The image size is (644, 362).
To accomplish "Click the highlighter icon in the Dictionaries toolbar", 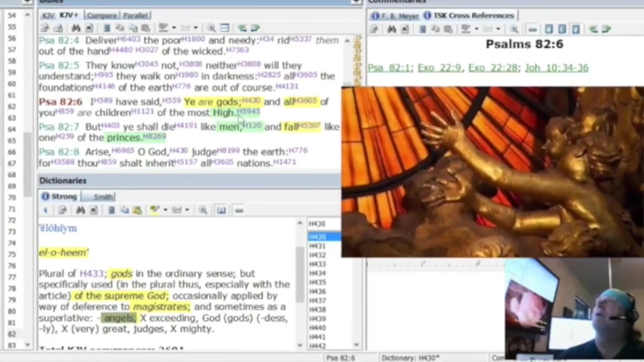I will 154,210.
